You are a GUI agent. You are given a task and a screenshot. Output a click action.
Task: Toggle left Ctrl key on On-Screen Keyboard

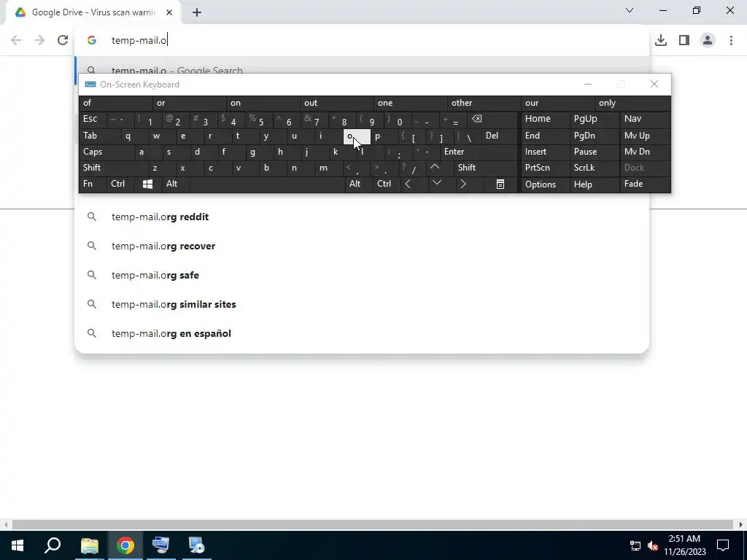pos(120,184)
